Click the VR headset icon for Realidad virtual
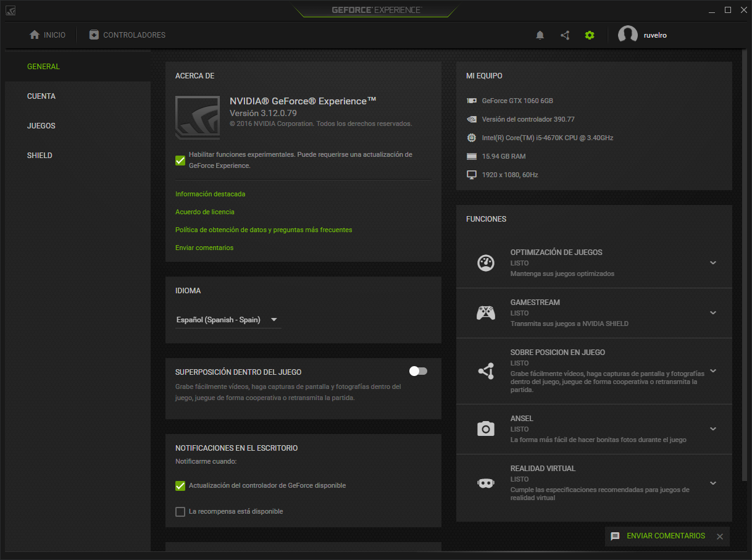752x560 pixels. 486,483
